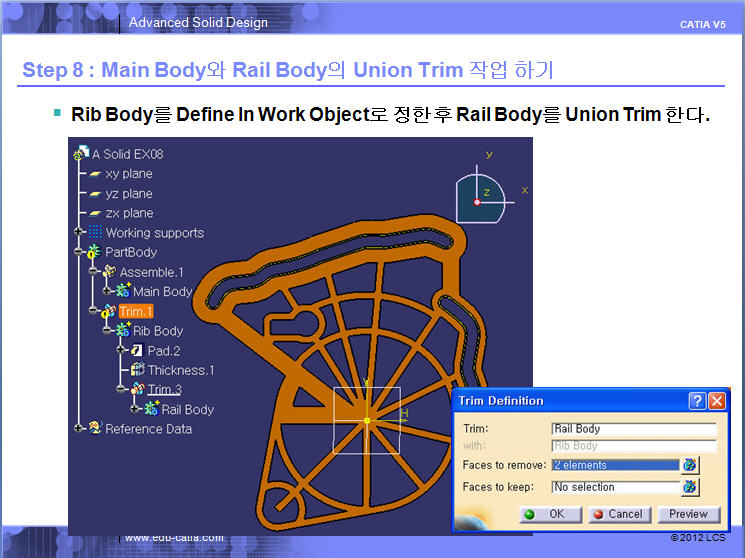Click the Preview button
Viewport: 745px width, 558px height.
click(x=688, y=514)
